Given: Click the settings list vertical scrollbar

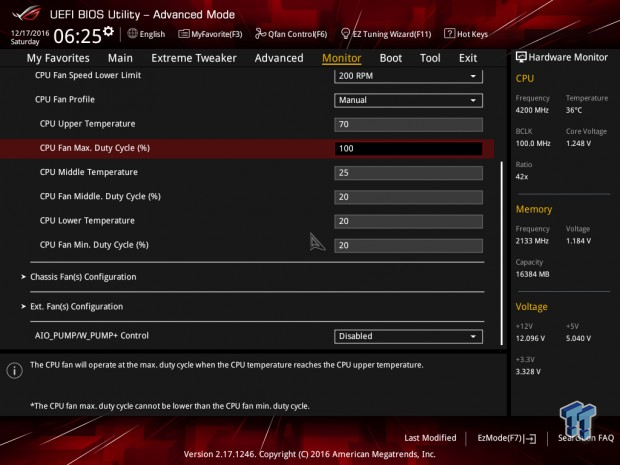Looking at the screenshot, I should coord(502,253).
